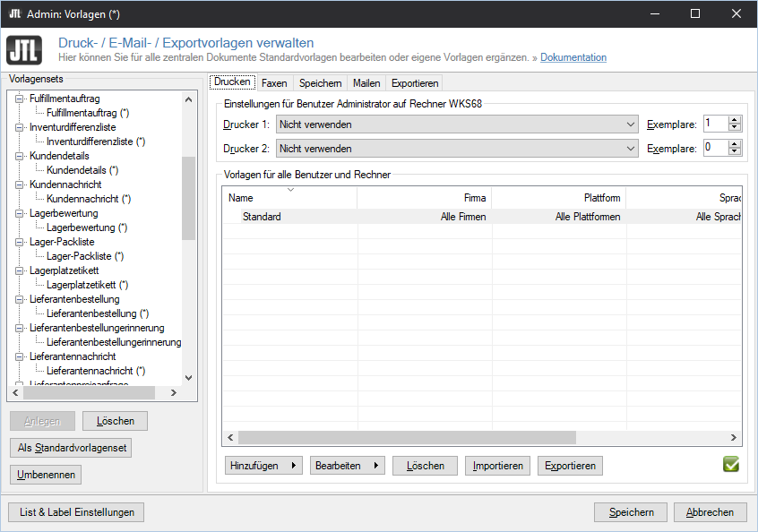Click the Hinzufügen button

[x=263, y=466]
